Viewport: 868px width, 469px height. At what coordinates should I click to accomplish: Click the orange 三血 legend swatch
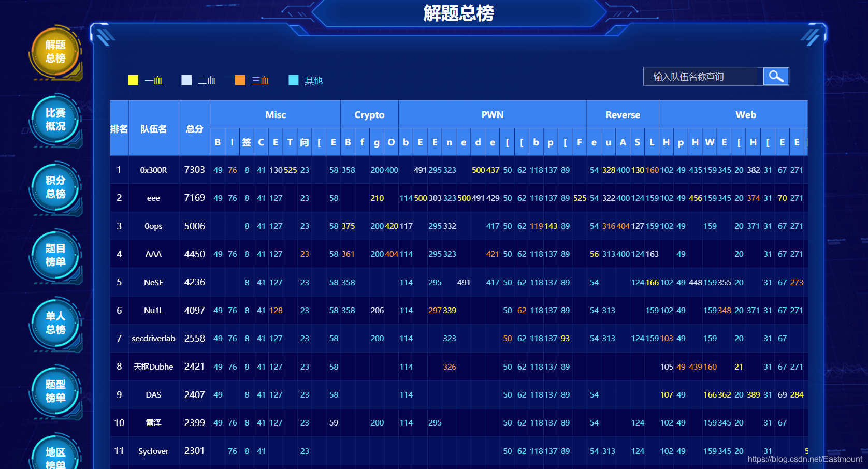coord(240,80)
